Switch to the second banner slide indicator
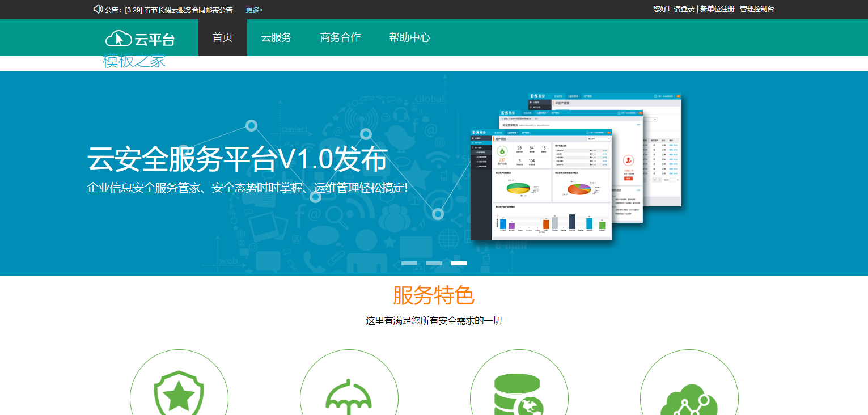Screen dimensions: 868x415 pos(434,263)
